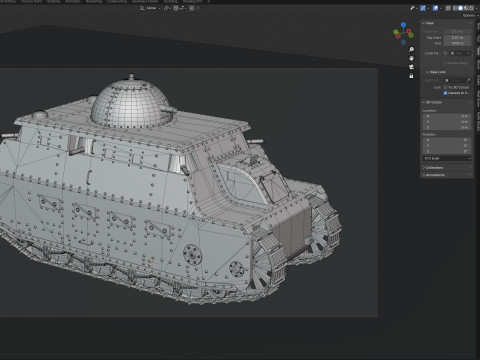480x360 pixels.
Task: Open the XYZ Euler rotation mode dropdown
Action: tap(447, 158)
